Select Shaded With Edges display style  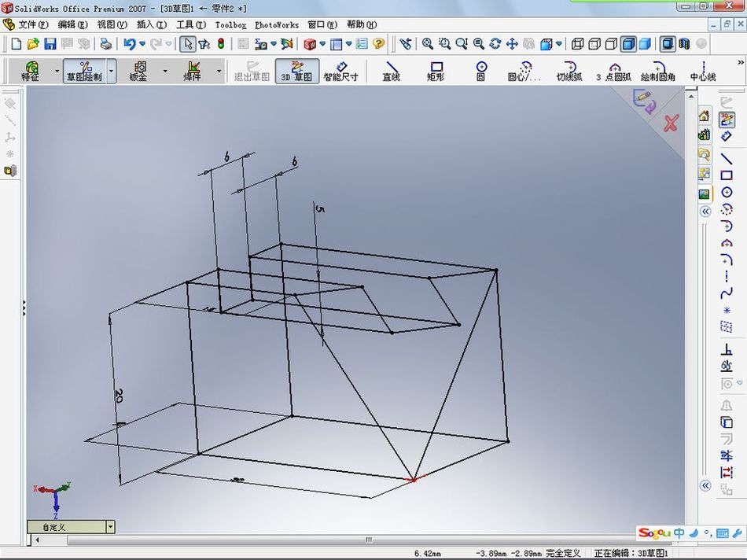tap(628, 44)
